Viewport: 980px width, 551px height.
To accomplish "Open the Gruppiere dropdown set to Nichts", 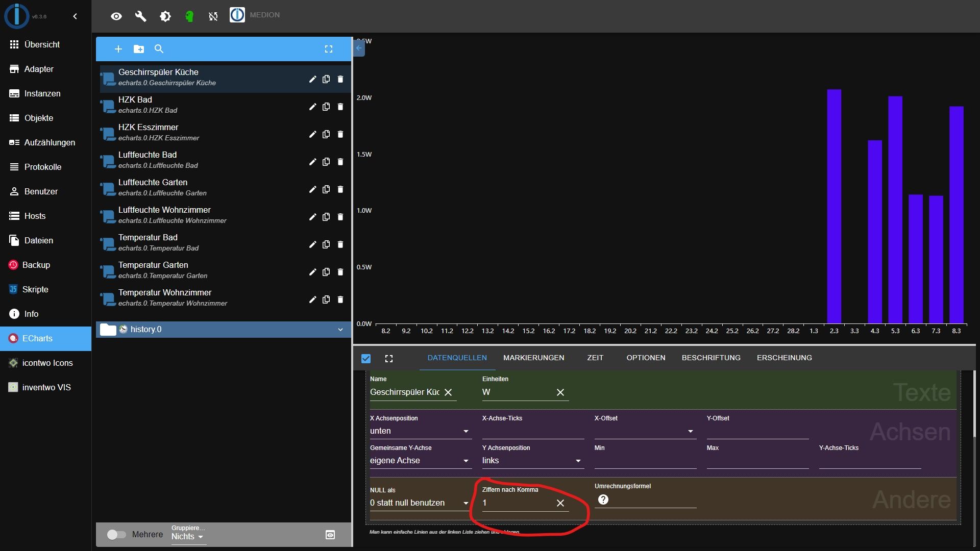I will 187,537.
